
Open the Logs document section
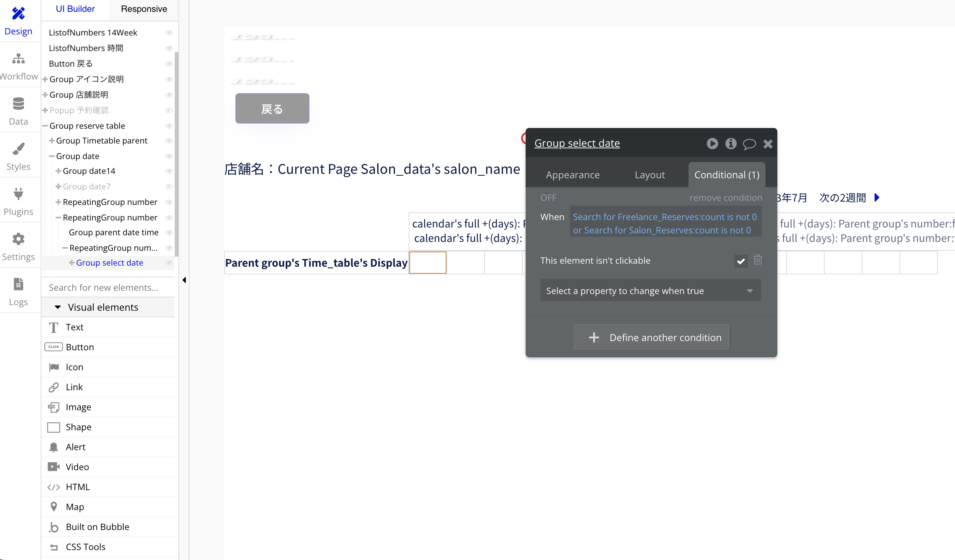tap(18, 291)
